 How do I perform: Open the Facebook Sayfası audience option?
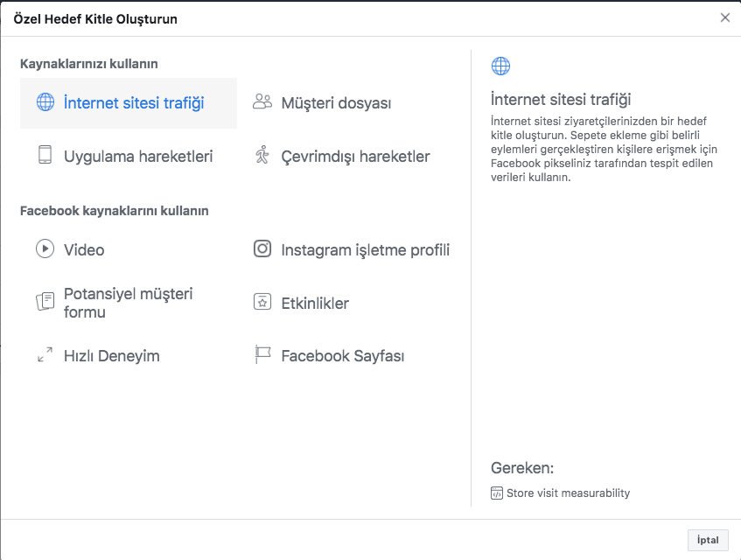point(343,356)
